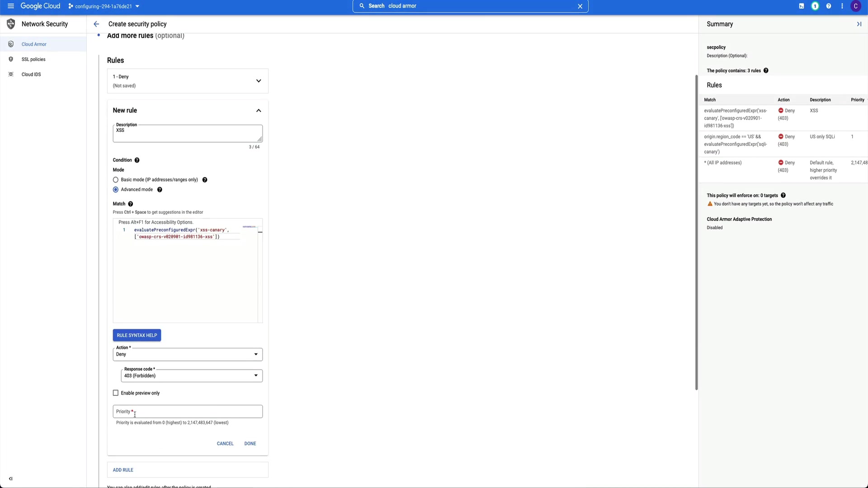The height and width of the screenshot is (488, 868).
Task: Click DONE to finish the new rule
Action: [250, 444]
